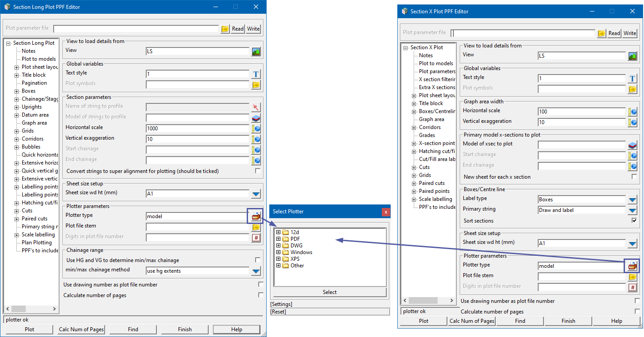644x337 pixels.
Task: Untick the Sort sections checkbox
Action: 634,221
